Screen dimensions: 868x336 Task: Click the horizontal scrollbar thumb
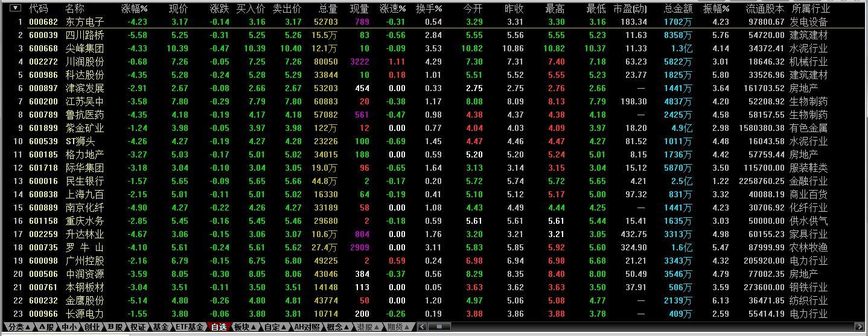[439, 326]
